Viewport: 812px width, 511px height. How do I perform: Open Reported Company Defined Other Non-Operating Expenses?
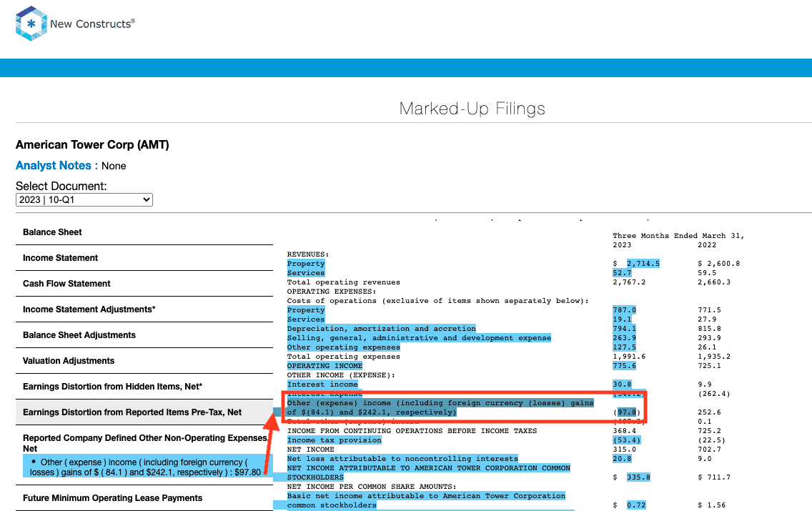tap(145, 443)
